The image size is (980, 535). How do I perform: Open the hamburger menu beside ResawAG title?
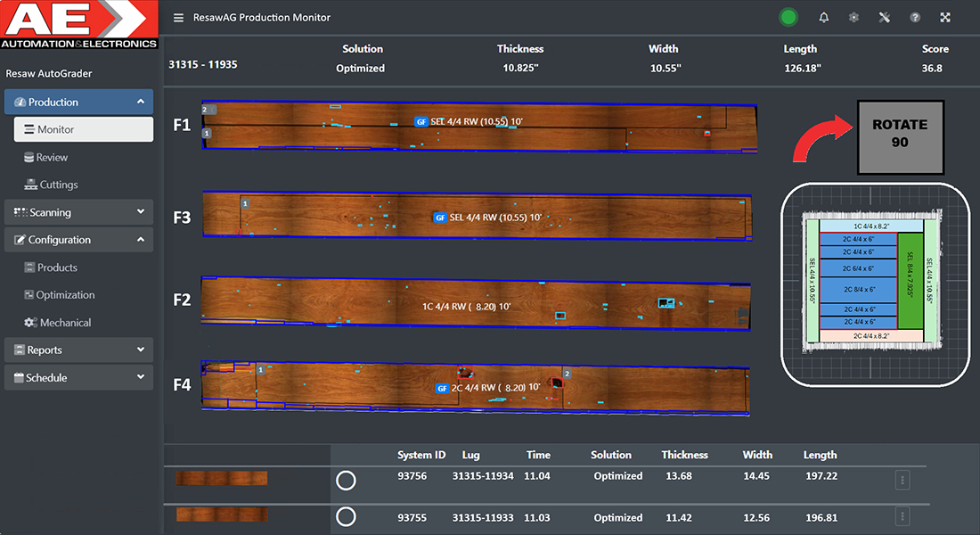tap(179, 18)
